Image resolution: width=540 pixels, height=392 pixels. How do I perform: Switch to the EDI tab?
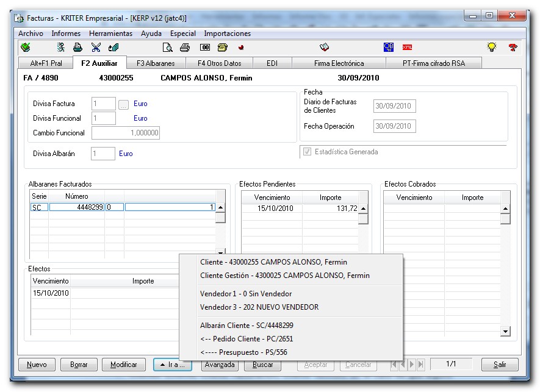272,63
